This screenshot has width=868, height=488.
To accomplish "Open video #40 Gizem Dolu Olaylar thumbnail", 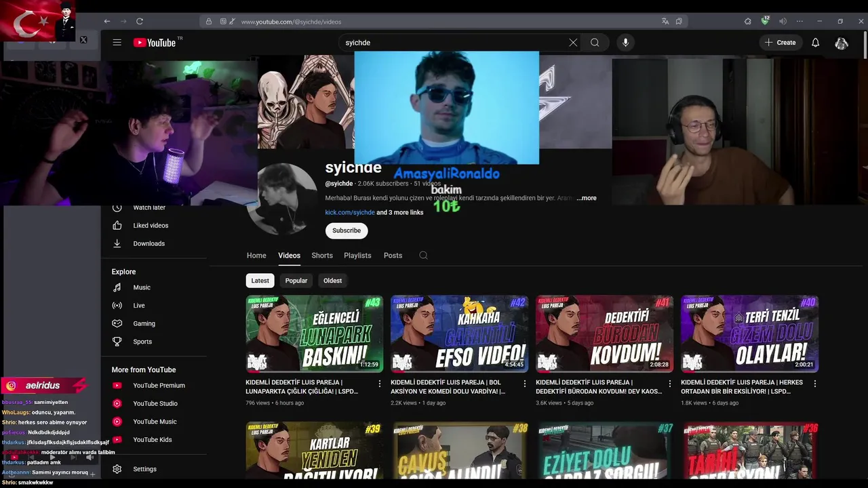I will tap(750, 334).
